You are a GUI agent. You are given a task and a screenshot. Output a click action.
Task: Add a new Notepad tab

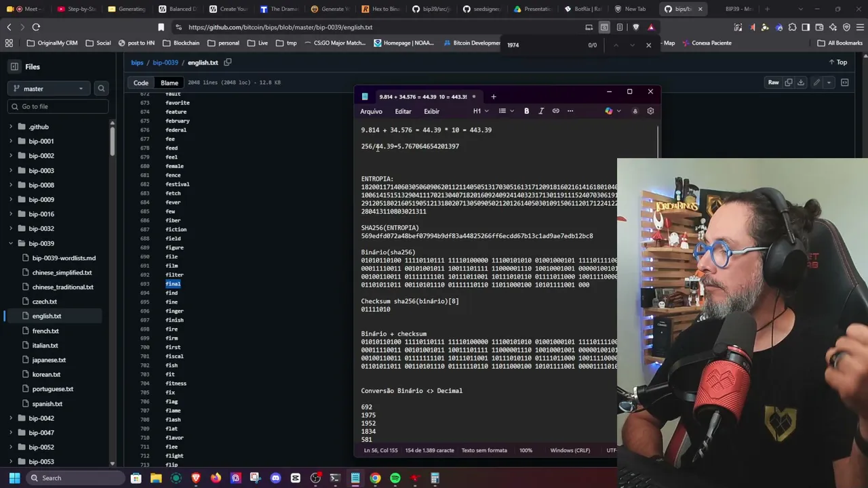[493, 96]
